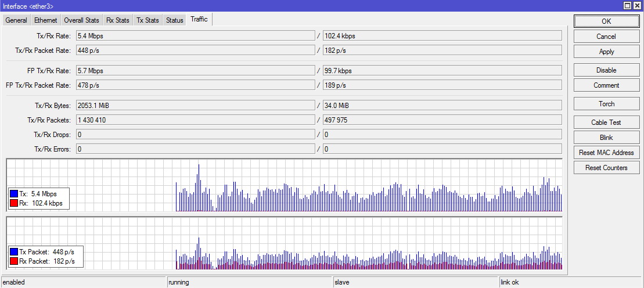
Task: Disable the ether3 interface
Action: 606,70
